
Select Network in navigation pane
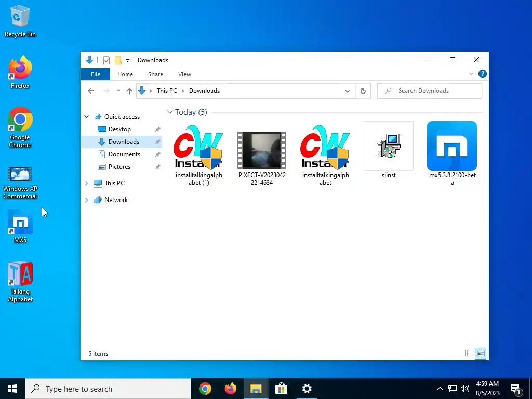point(116,200)
